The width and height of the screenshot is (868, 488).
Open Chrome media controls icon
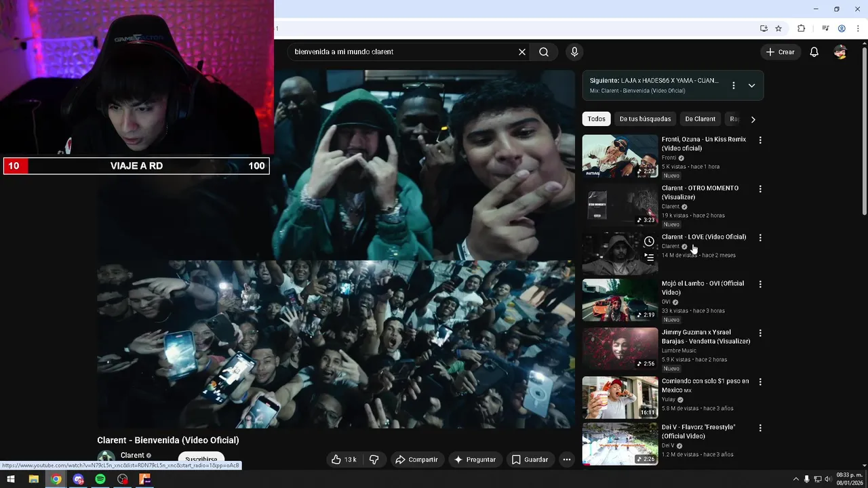click(825, 28)
